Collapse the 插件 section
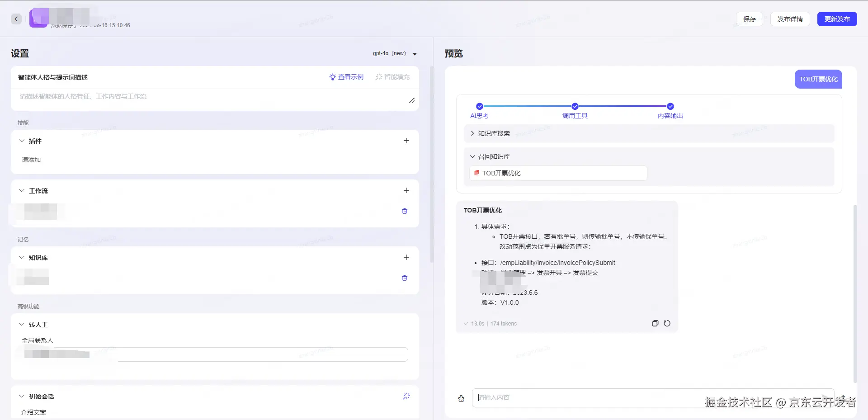This screenshot has width=868, height=420. coord(22,141)
